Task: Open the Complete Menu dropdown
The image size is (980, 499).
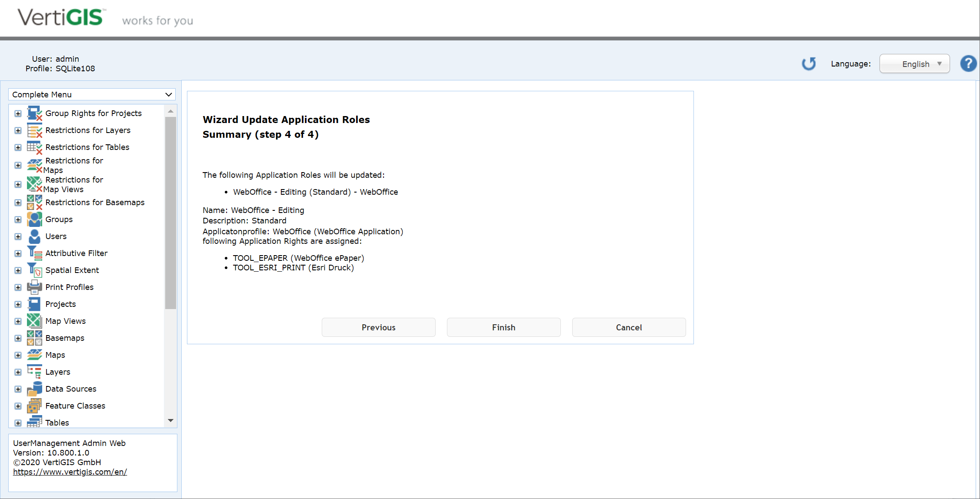Action: coord(91,94)
